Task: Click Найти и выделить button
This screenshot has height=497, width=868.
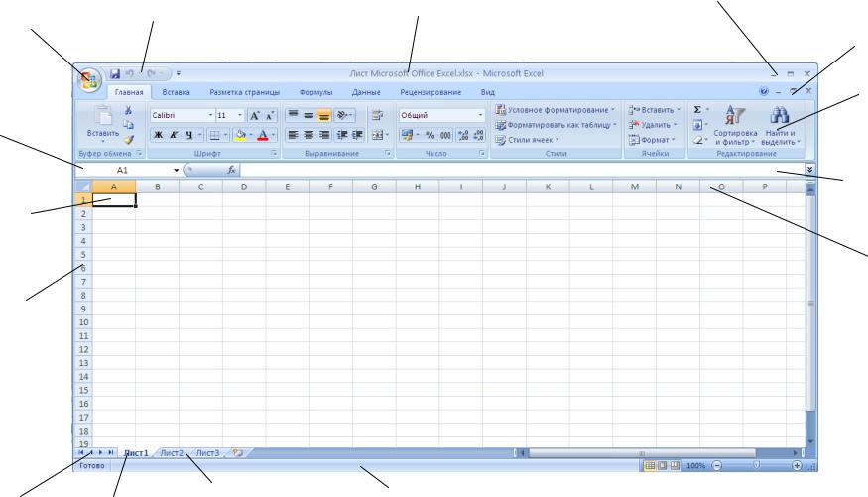Action: click(x=781, y=126)
